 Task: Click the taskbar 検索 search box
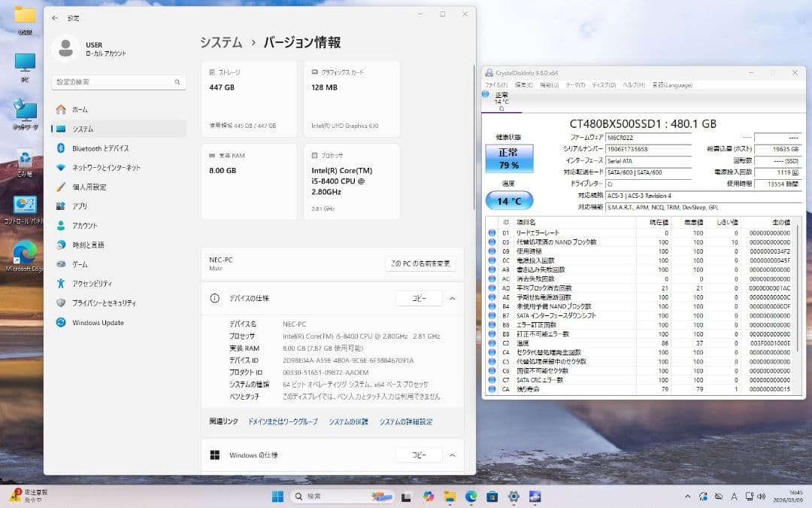click(x=342, y=496)
